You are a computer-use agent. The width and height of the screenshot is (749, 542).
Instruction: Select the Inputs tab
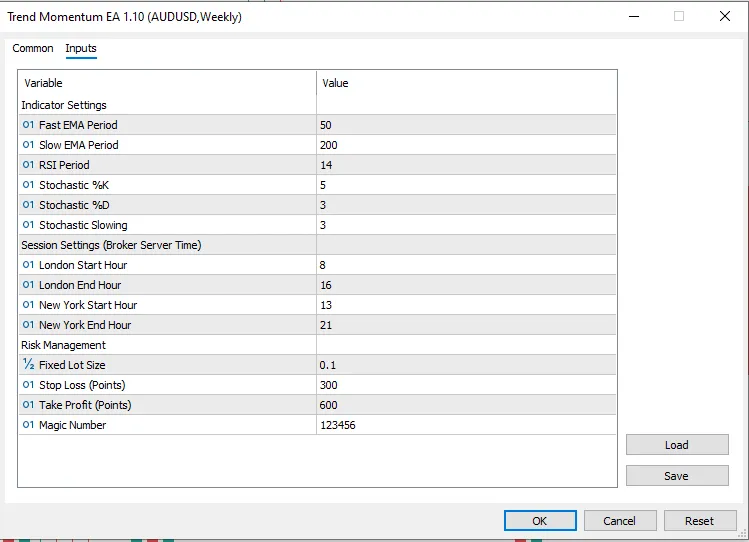click(x=81, y=48)
